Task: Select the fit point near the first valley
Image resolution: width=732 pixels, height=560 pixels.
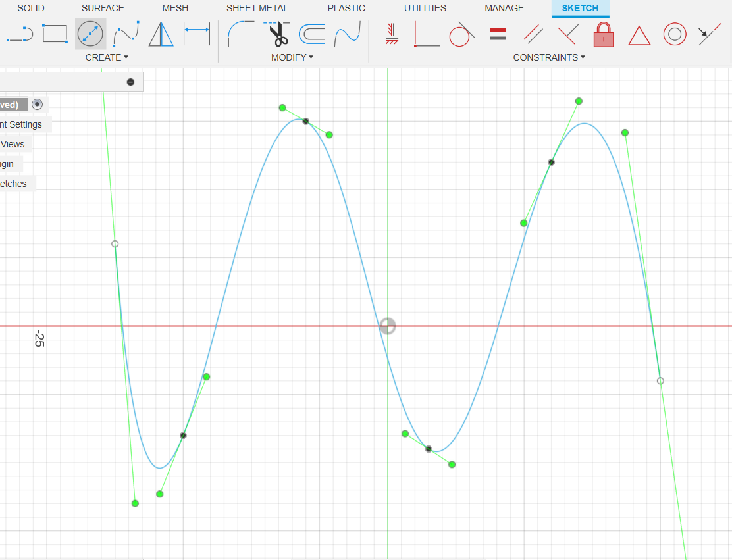Action: (183, 436)
